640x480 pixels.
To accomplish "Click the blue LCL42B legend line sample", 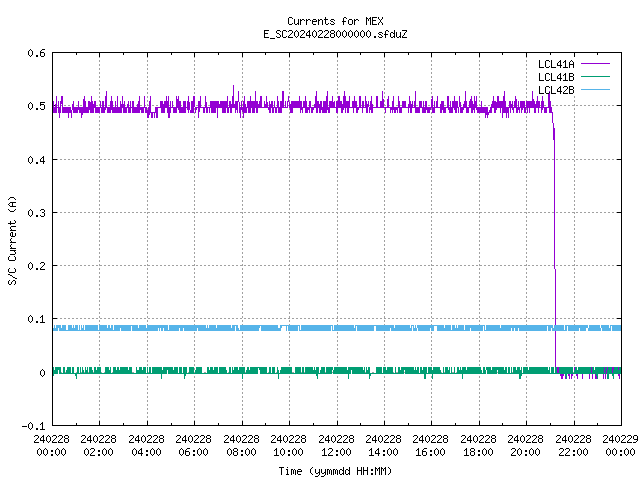I will click(x=595, y=89).
